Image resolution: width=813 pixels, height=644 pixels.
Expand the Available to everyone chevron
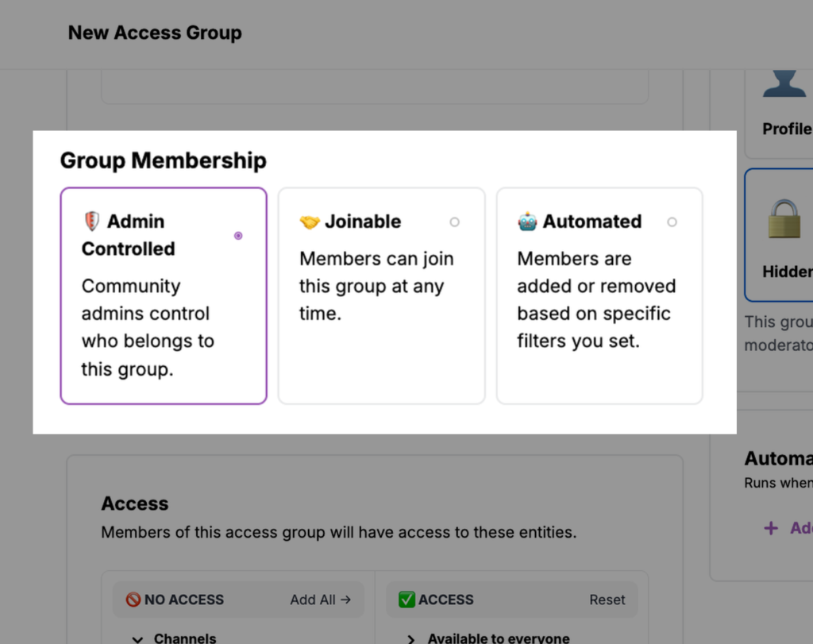click(x=411, y=638)
